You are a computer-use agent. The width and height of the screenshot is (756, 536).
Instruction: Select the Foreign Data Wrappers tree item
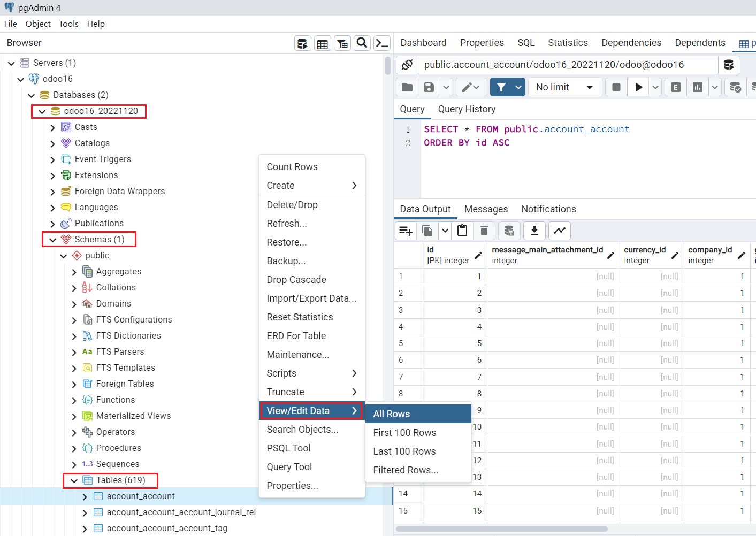(x=120, y=192)
